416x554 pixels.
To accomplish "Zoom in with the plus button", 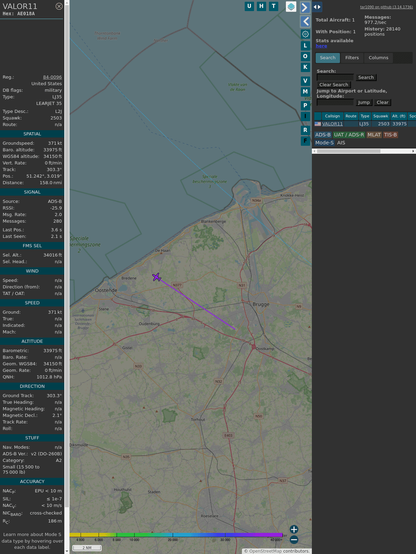I will (x=294, y=529).
